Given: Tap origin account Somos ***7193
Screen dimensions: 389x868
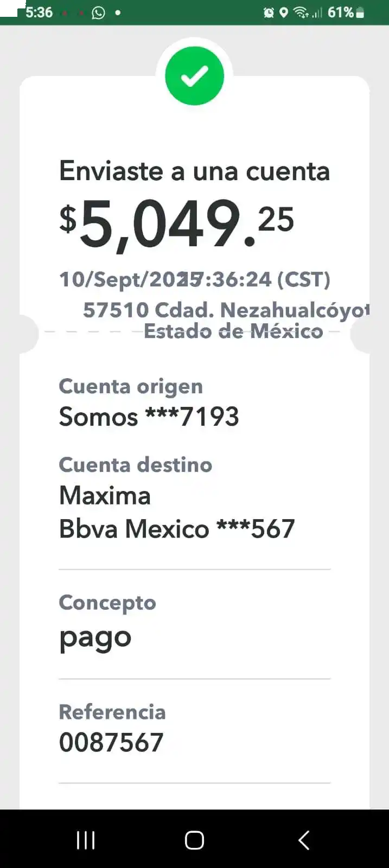Looking at the screenshot, I should [x=149, y=417].
